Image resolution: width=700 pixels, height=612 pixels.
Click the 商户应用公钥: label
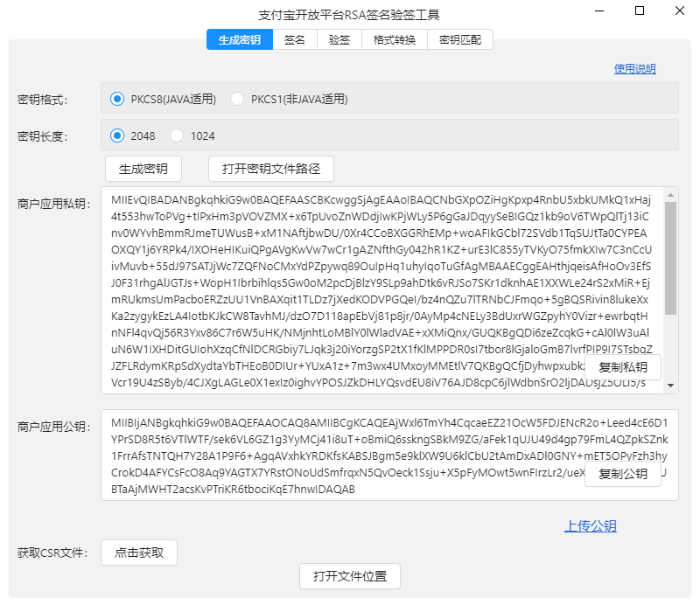click(x=54, y=427)
